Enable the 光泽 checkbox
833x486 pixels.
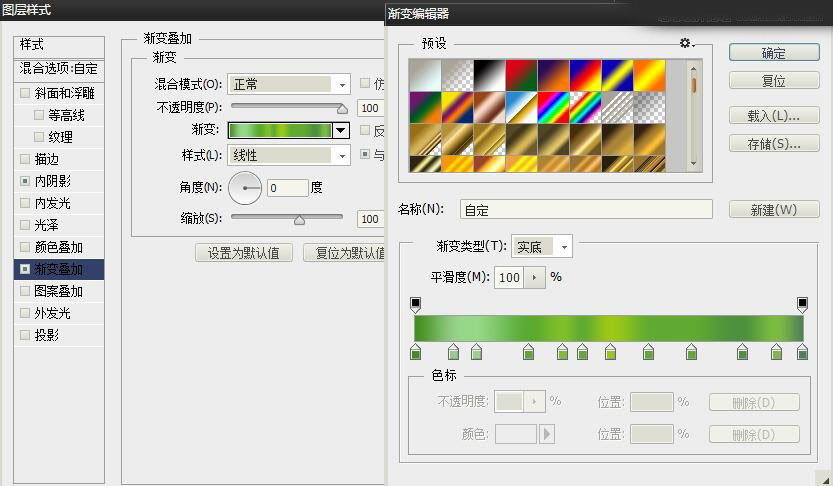click(24, 225)
